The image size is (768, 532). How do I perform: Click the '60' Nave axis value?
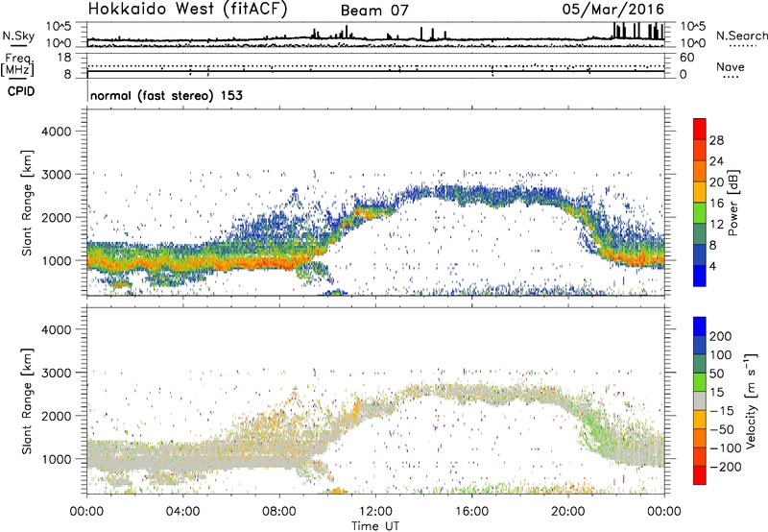tap(686, 58)
